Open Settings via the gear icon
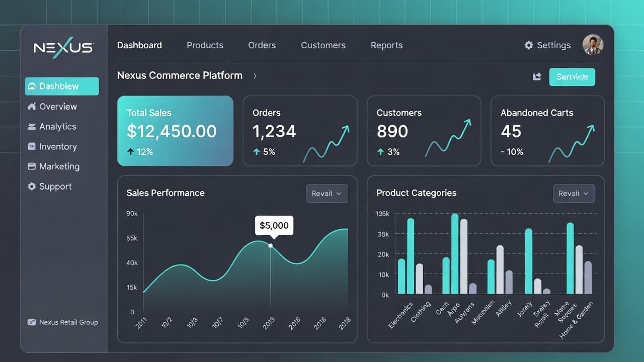Image resolution: width=644 pixels, height=362 pixels. click(528, 45)
